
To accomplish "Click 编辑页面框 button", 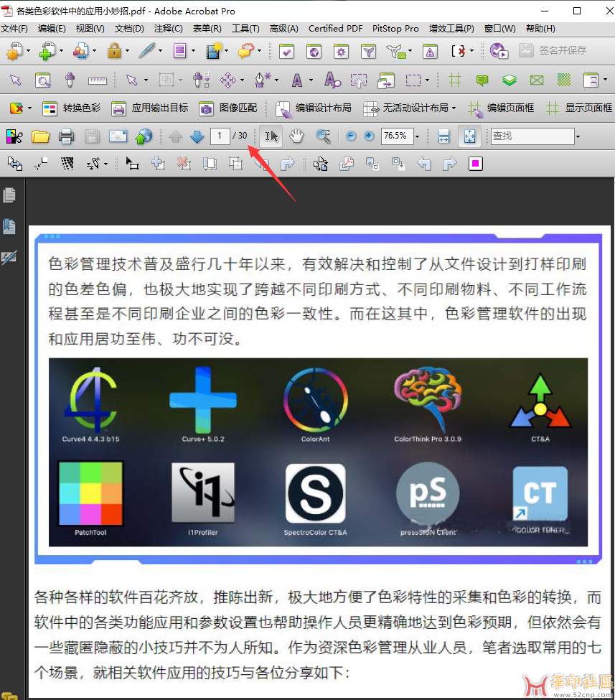I will (x=501, y=108).
